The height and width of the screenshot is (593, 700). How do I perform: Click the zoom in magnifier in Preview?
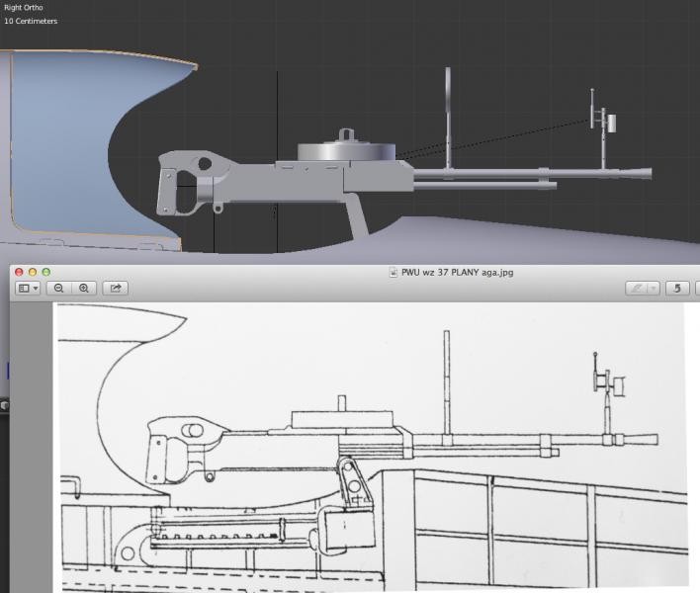tap(84, 288)
